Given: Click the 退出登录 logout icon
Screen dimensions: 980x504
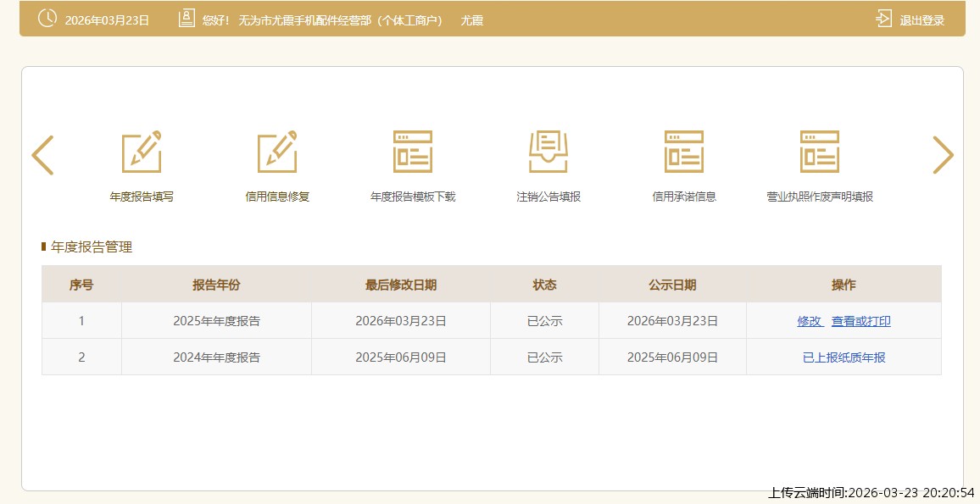Looking at the screenshot, I should click(884, 19).
